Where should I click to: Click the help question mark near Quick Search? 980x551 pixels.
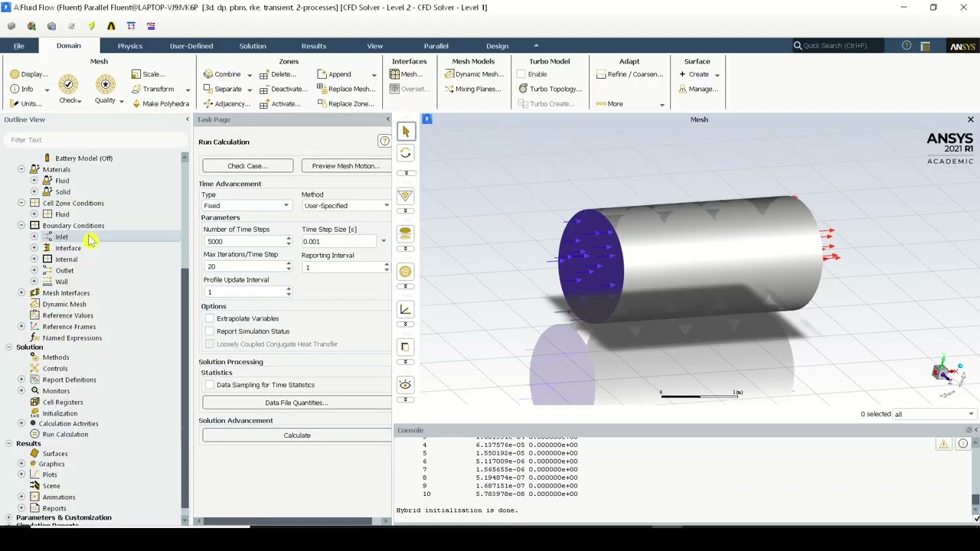coord(906,46)
